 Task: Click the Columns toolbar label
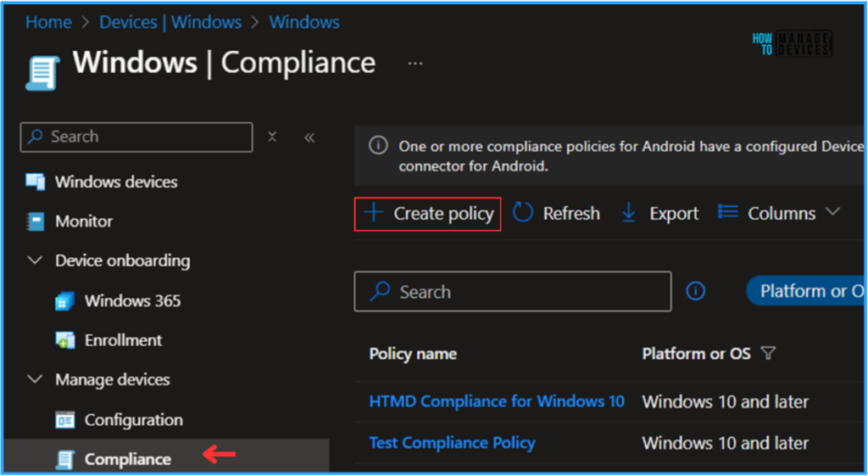pyautogui.click(x=782, y=213)
